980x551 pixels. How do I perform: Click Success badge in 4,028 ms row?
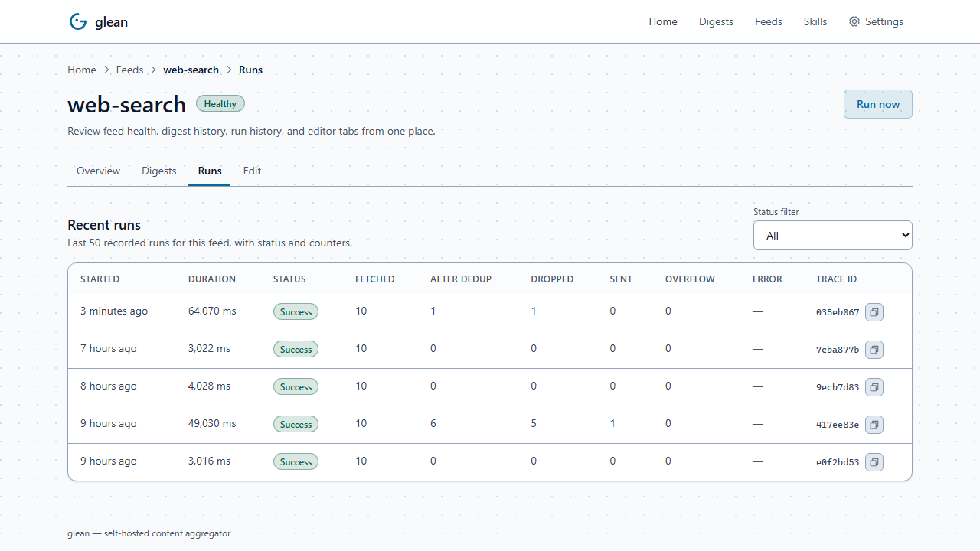296,387
